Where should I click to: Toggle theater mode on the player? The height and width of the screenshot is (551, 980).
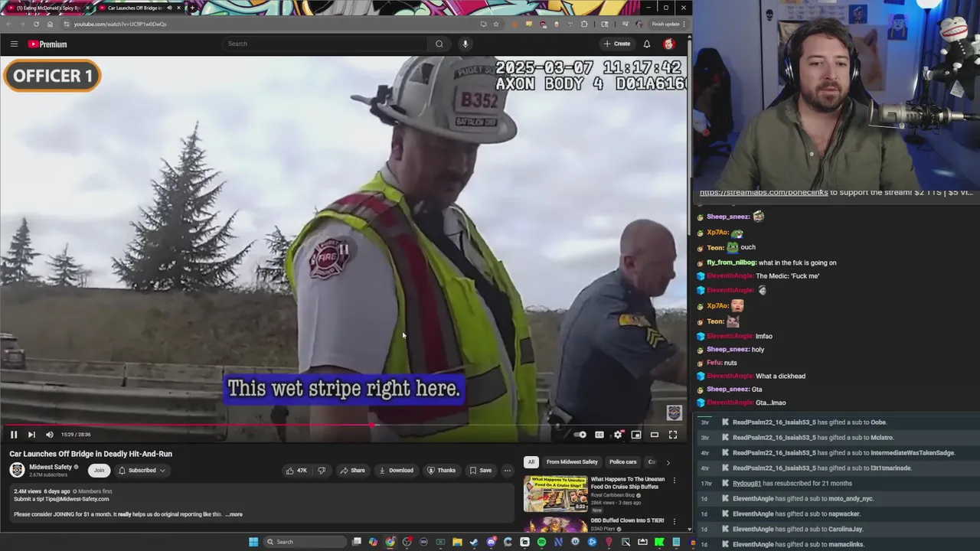tap(655, 435)
